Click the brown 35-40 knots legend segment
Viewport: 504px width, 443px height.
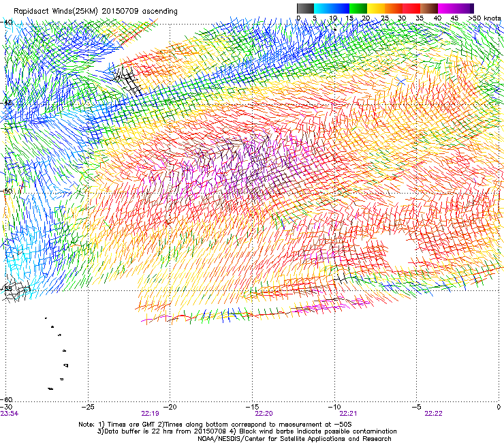[x=429, y=8]
